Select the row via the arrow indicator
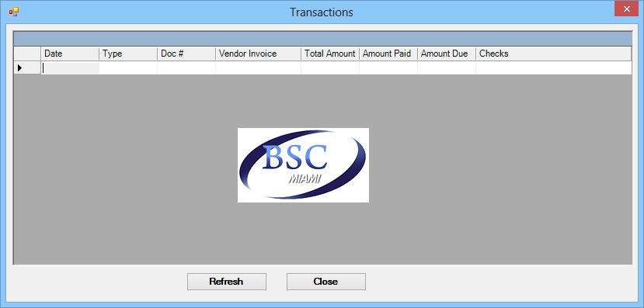Viewport: 644px width, 308px height. click(x=27, y=68)
